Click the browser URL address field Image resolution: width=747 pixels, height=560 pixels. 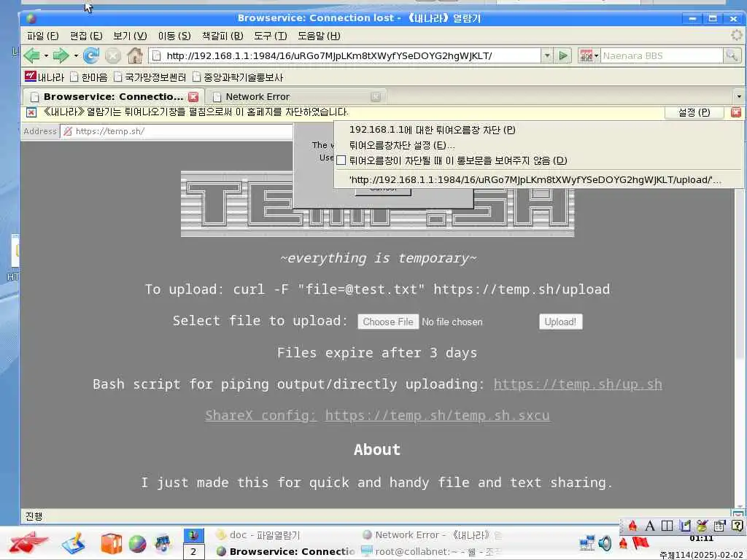(345, 55)
